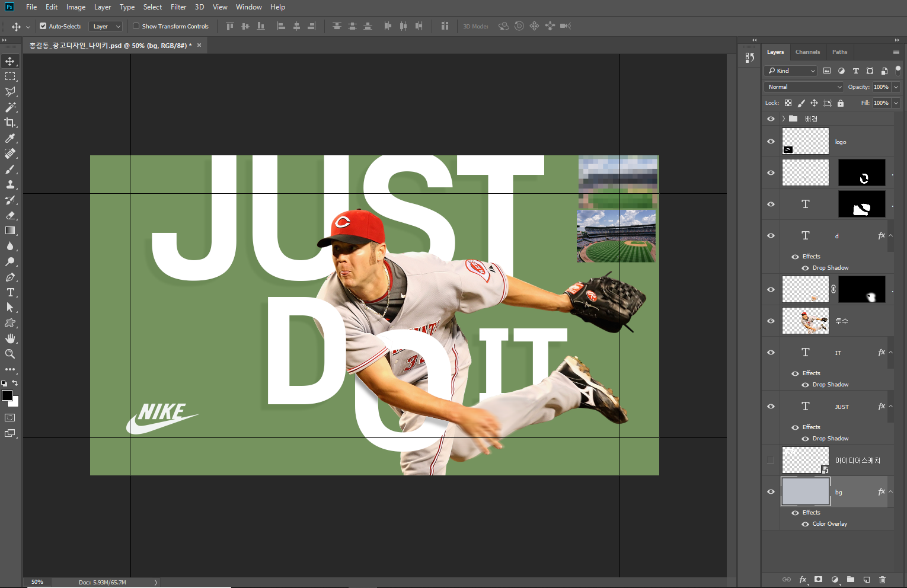907x588 pixels.
Task: Collapse effects of the bg layer
Action: [x=891, y=491]
